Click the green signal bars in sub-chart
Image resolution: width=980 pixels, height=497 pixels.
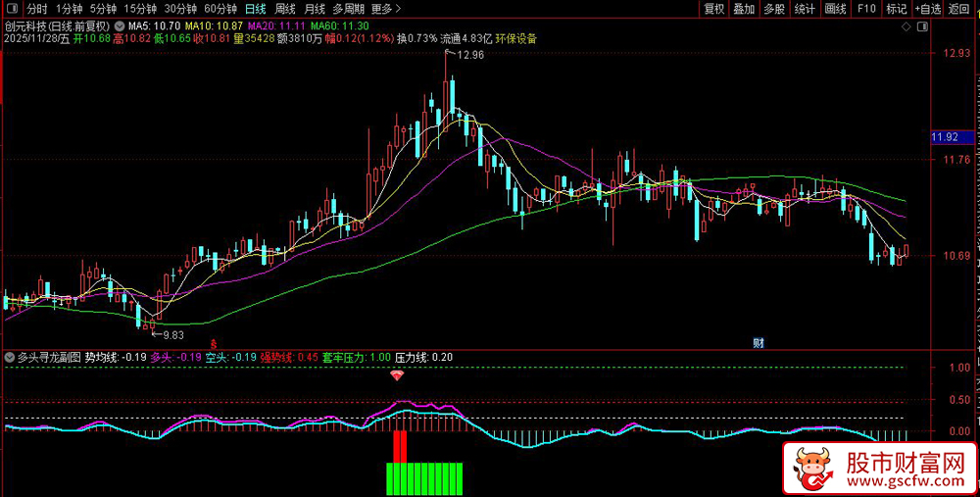click(424, 479)
